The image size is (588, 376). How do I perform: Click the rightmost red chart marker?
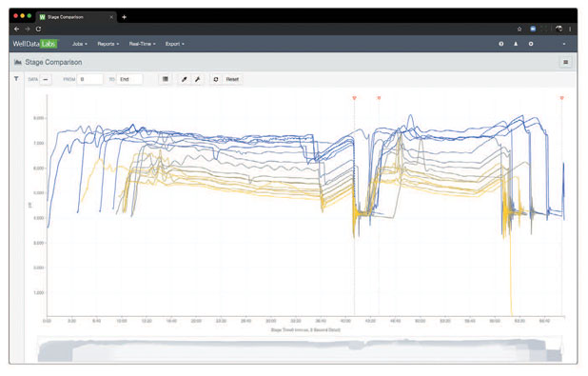click(x=561, y=98)
